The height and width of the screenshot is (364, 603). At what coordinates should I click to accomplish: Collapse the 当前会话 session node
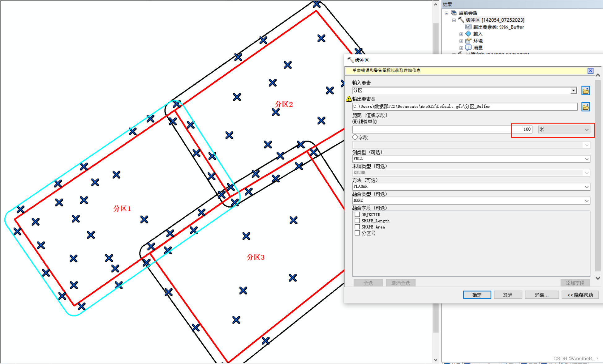(x=446, y=13)
